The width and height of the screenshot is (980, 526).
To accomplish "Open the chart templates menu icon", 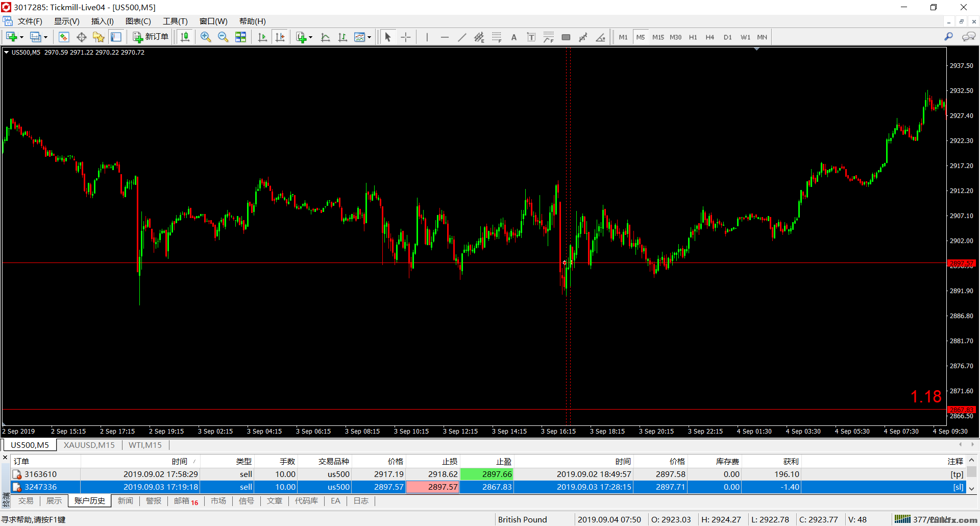I will tap(360, 37).
